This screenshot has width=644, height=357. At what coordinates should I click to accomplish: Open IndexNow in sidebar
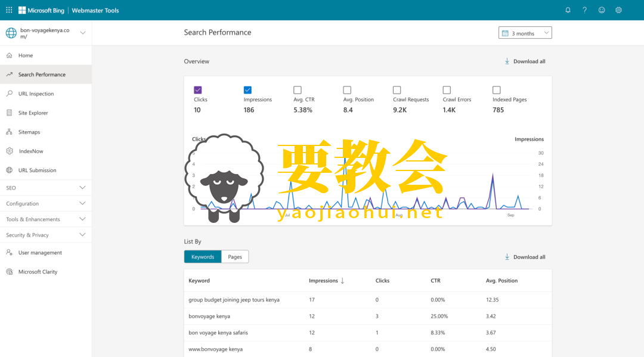coord(45,151)
